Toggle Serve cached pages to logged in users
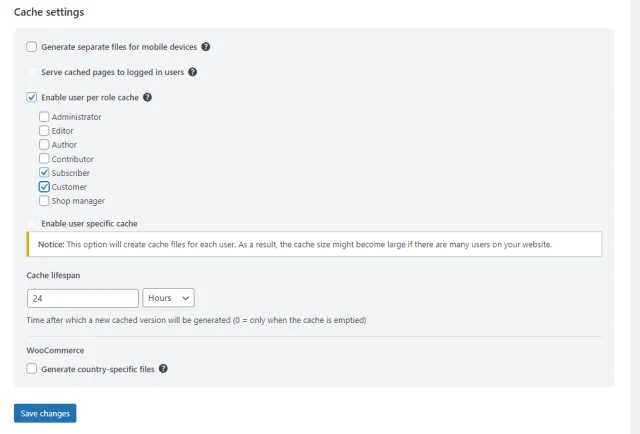Image resolution: width=640 pixels, height=434 pixels. 32,72
